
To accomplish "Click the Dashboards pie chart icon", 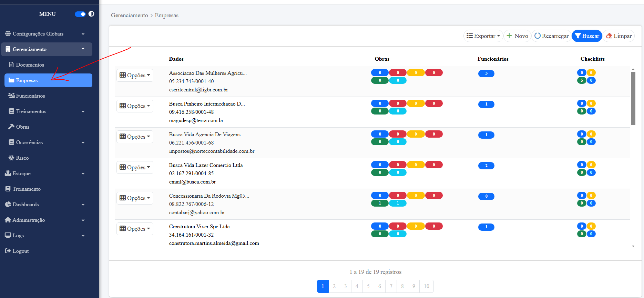I will tap(8, 204).
